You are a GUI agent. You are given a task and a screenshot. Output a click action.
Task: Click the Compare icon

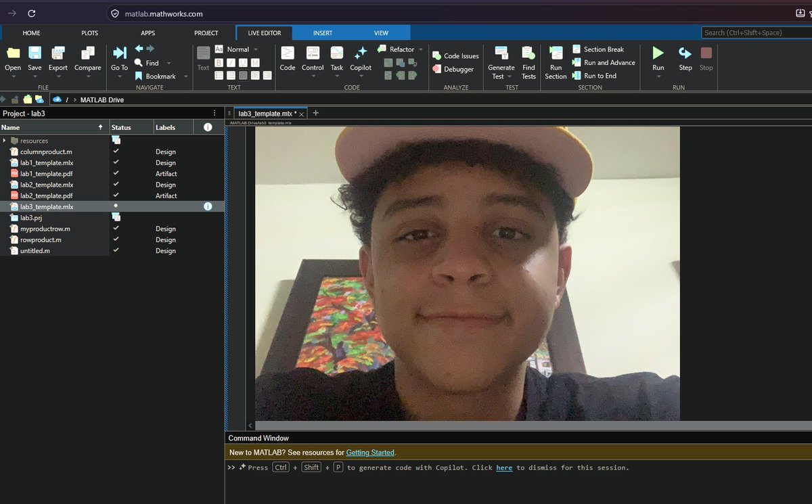click(x=87, y=53)
